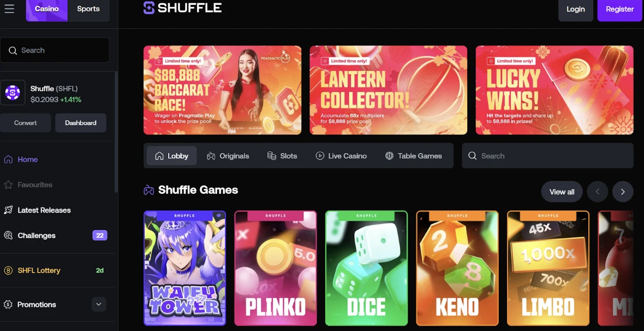This screenshot has height=331, width=644.
Task: Click the Latest Releases rocket icon
Action: pyautogui.click(x=8, y=210)
